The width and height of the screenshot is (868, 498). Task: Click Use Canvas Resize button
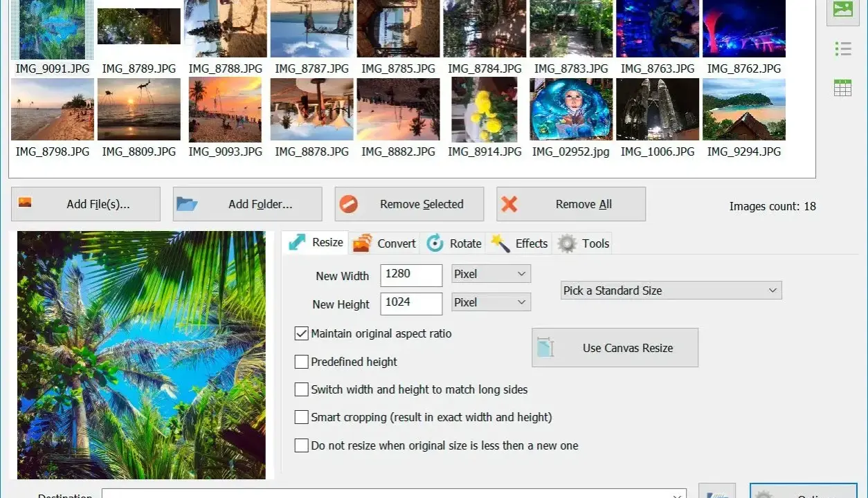(x=615, y=347)
